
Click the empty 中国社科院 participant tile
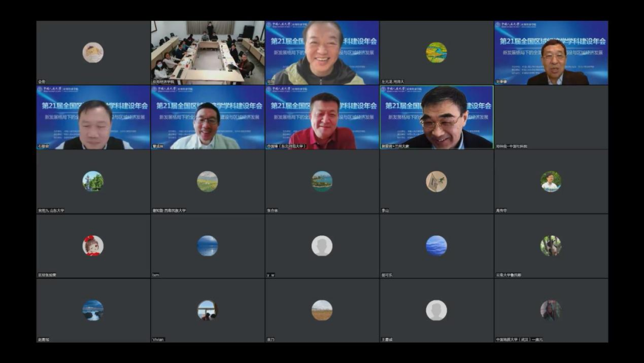pyautogui.click(x=551, y=117)
